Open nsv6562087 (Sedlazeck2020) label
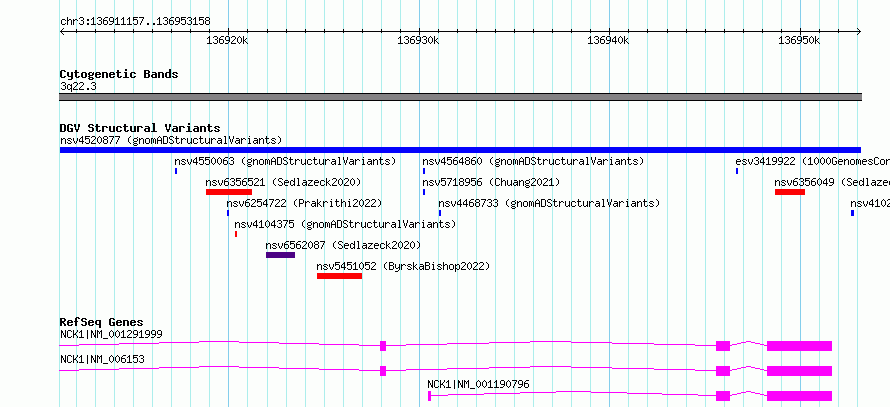This screenshot has width=890, height=407. coord(343,245)
